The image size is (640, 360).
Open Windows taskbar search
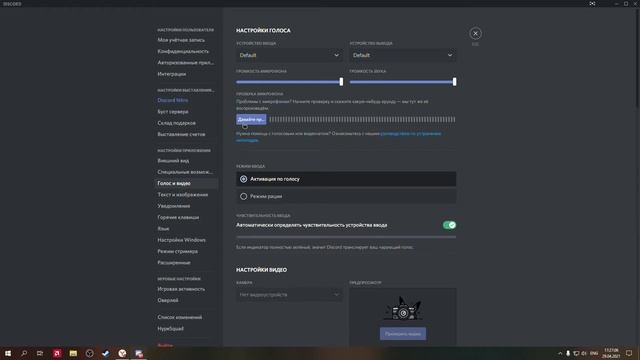pyautogui.click(x=24, y=353)
